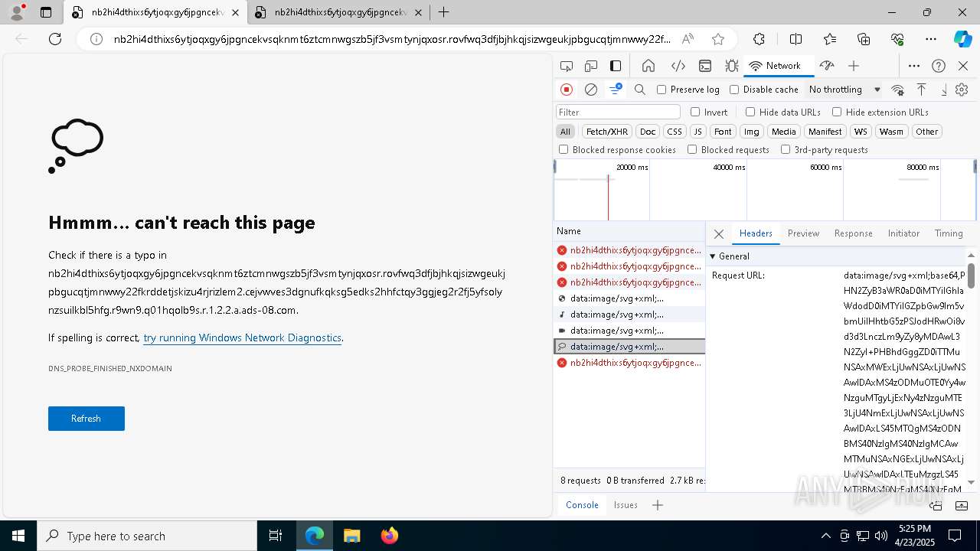The width and height of the screenshot is (980, 551).
Task: Filter requests by Doc type
Action: pos(648,132)
